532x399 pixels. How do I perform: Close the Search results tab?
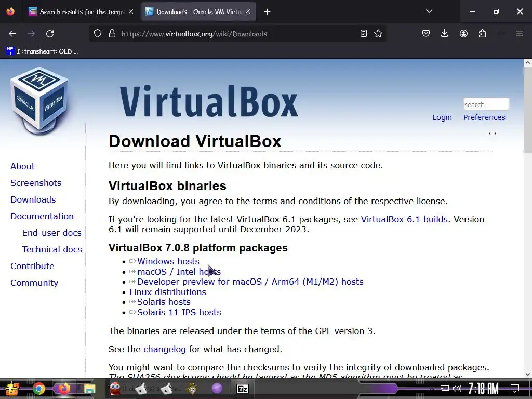pos(131,11)
